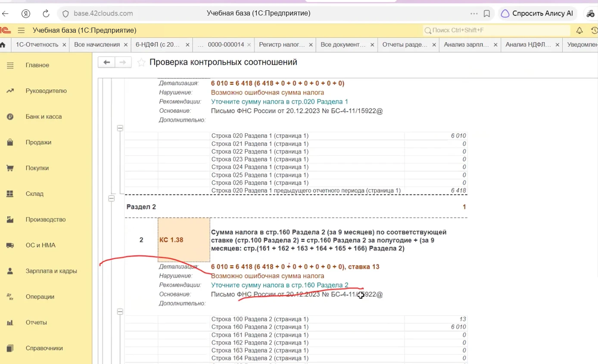598x364 pixels.
Task: Open the Операции section icon
Action: pos(10,296)
